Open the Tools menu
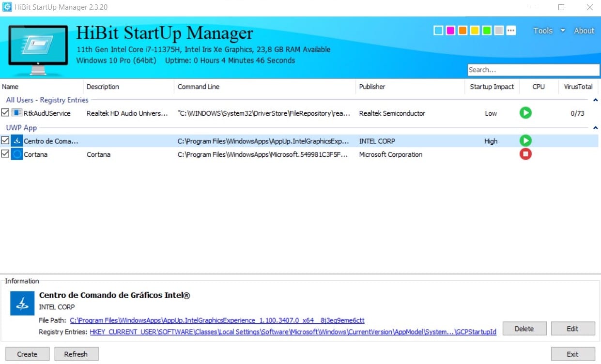 pos(543,30)
